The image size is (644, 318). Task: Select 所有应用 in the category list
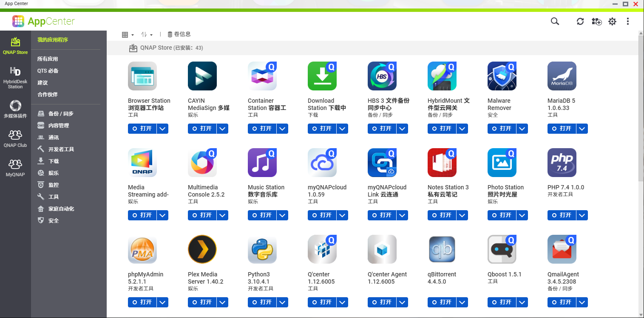48,59
